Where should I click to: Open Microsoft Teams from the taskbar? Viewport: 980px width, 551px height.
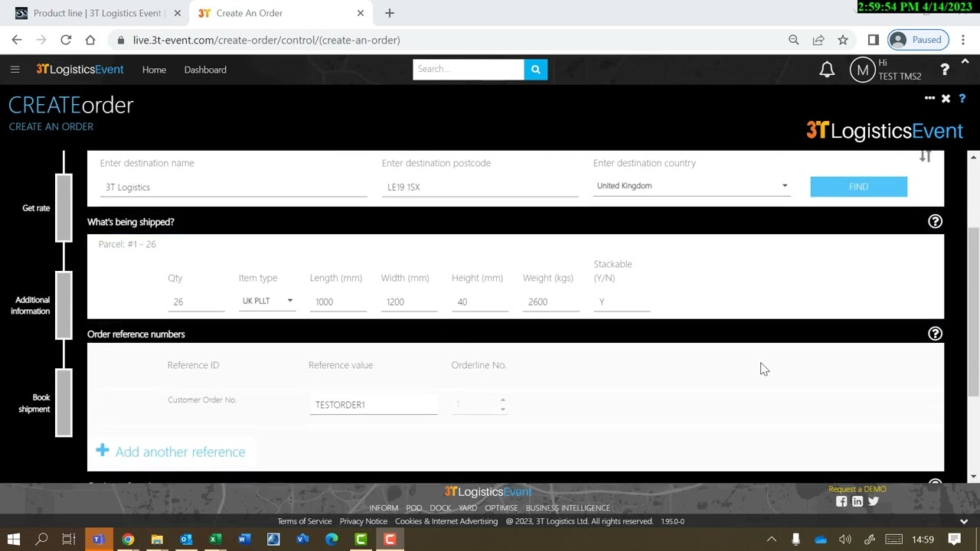click(98, 540)
